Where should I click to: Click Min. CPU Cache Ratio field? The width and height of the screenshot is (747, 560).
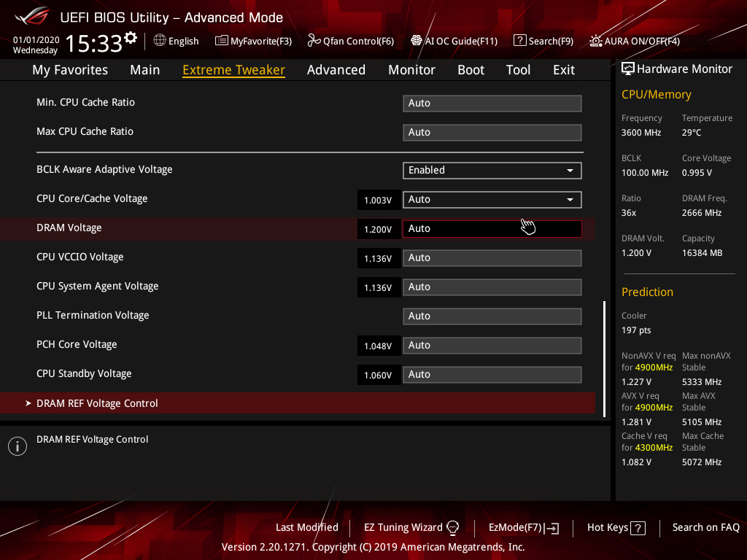[x=492, y=104]
